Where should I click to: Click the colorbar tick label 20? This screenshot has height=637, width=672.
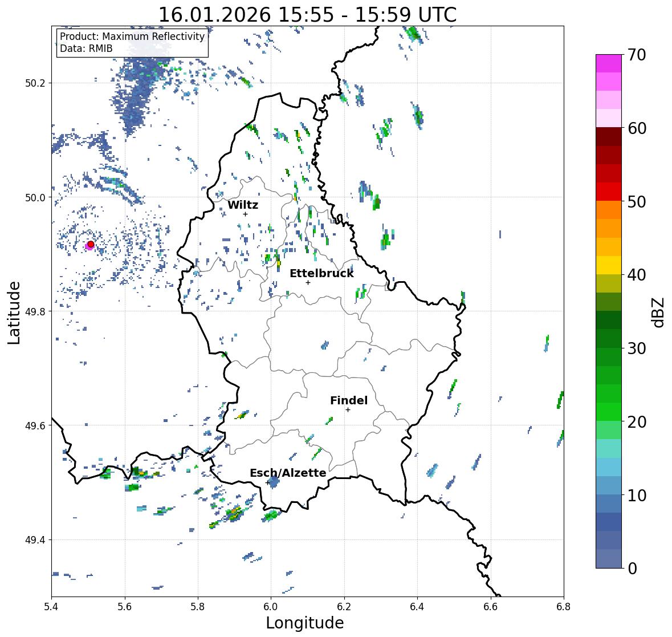point(637,422)
